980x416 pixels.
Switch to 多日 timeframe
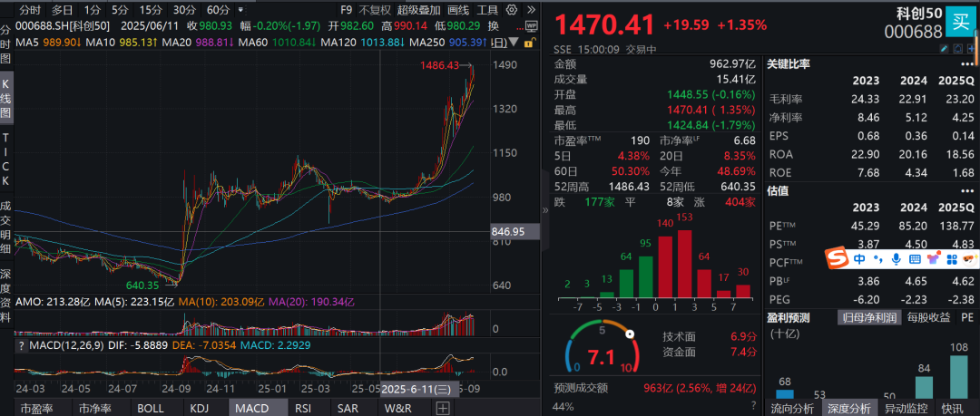pyautogui.click(x=62, y=10)
